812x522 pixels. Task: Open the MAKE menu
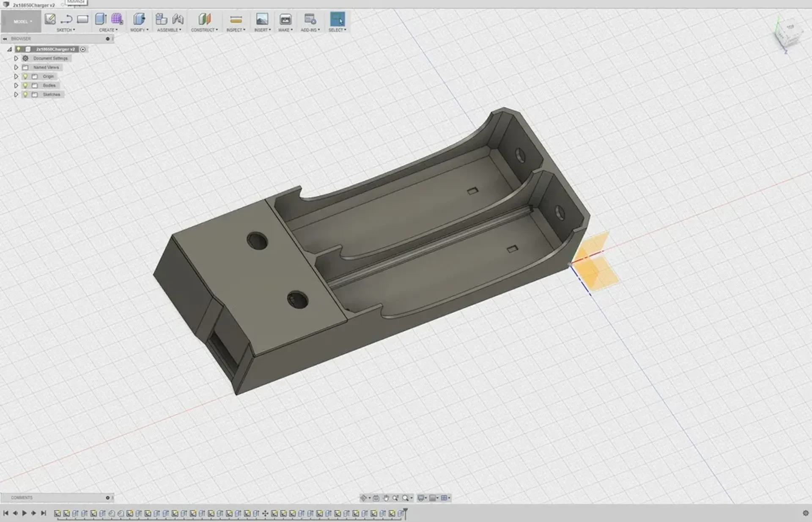(x=285, y=30)
